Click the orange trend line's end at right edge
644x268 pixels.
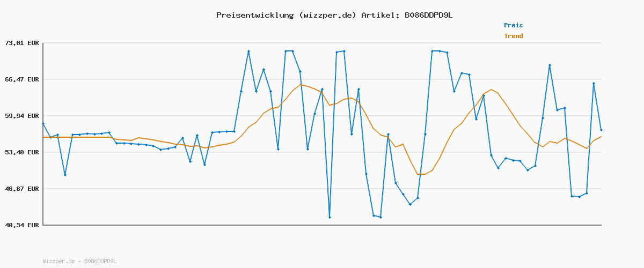(601, 137)
